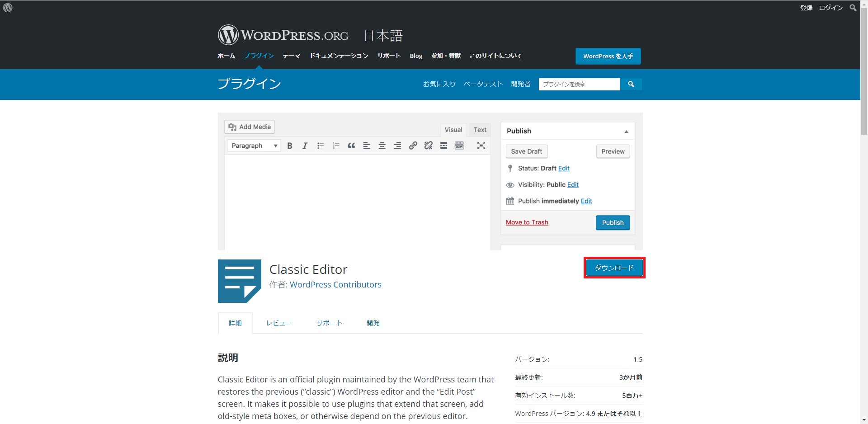Click the Classic Editor plugin icon
Screen dimensions: 868x424
click(x=239, y=281)
